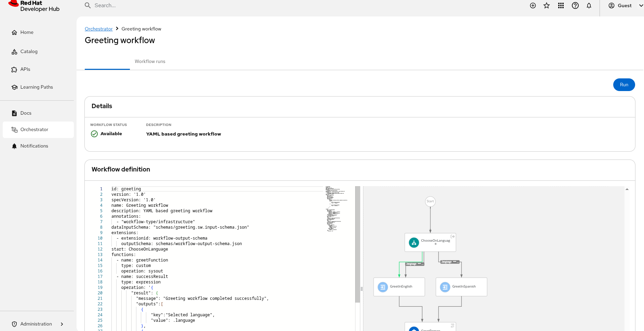
Task: Click the Search input field
Action: tap(205, 5)
